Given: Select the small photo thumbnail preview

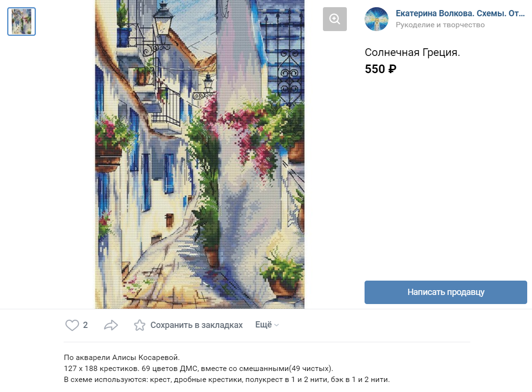Looking at the screenshot, I should 22,22.
